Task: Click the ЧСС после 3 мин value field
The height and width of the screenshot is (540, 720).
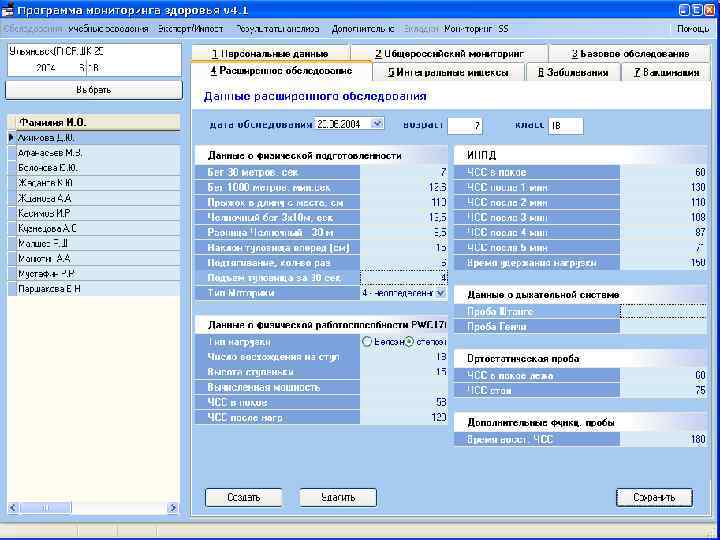Action: tap(663, 218)
